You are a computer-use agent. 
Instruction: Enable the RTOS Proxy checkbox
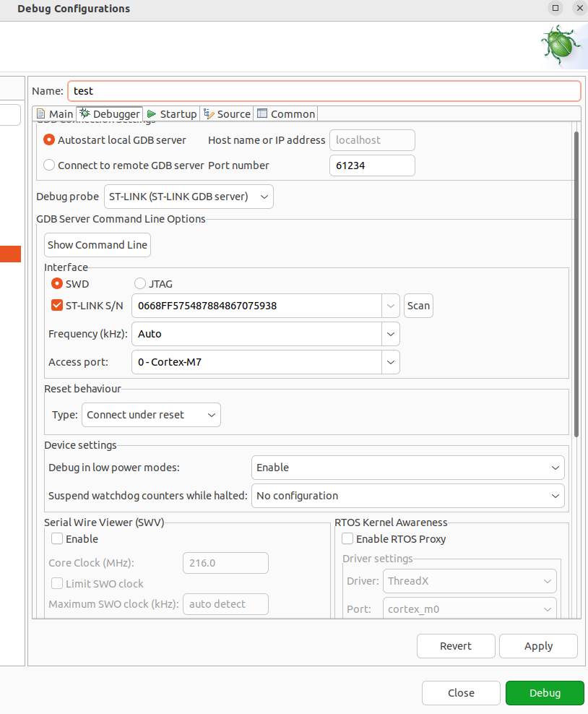(347, 538)
